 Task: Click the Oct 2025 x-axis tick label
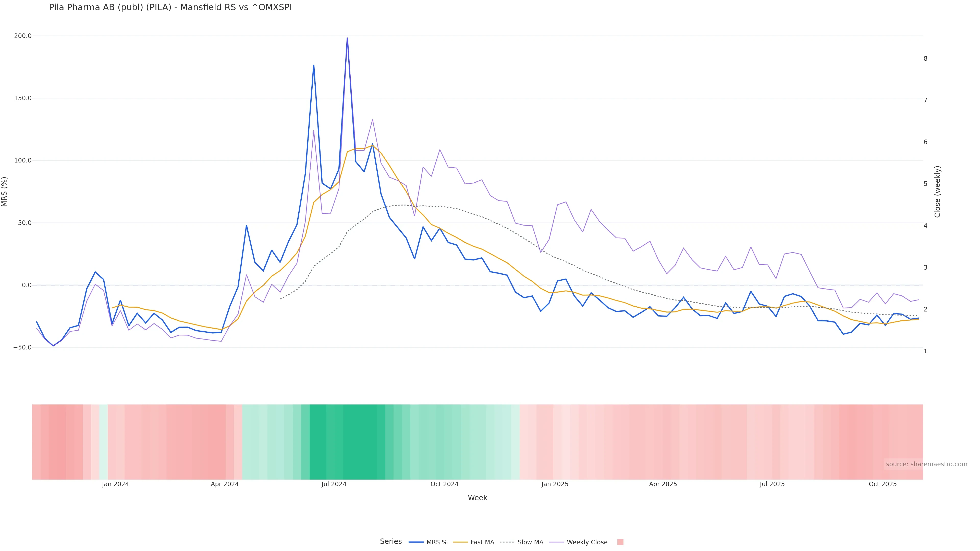pos(883,484)
